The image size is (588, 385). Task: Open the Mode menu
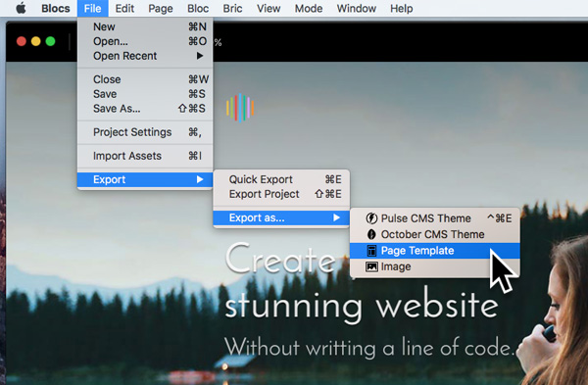[309, 8]
